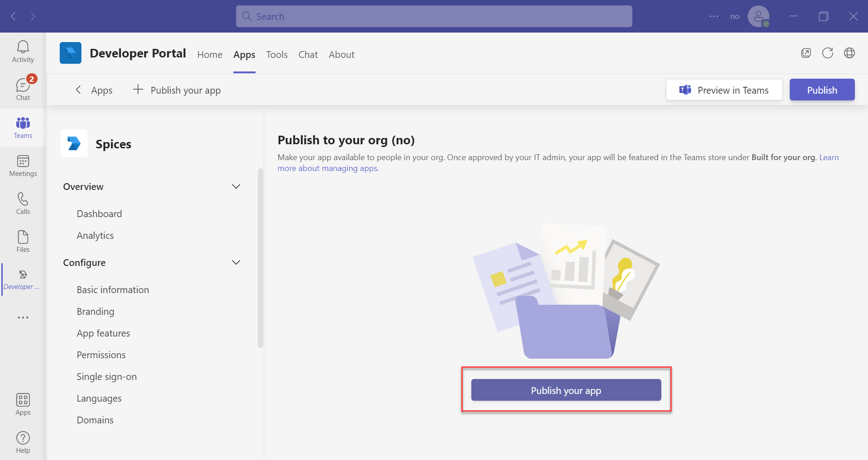
Task: Click the purple Publish button
Action: coord(822,90)
